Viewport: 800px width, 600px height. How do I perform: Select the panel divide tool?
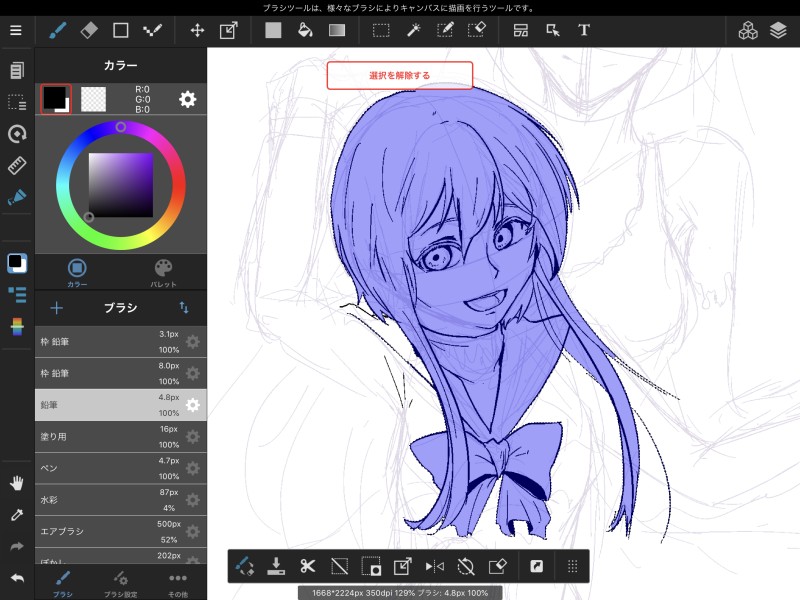[521, 30]
